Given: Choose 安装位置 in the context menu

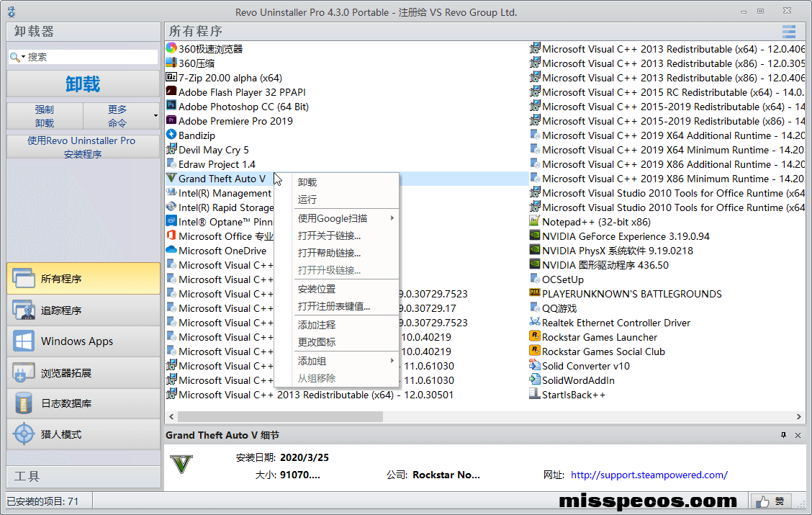Looking at the screenshot, I should tap(317, 289).
